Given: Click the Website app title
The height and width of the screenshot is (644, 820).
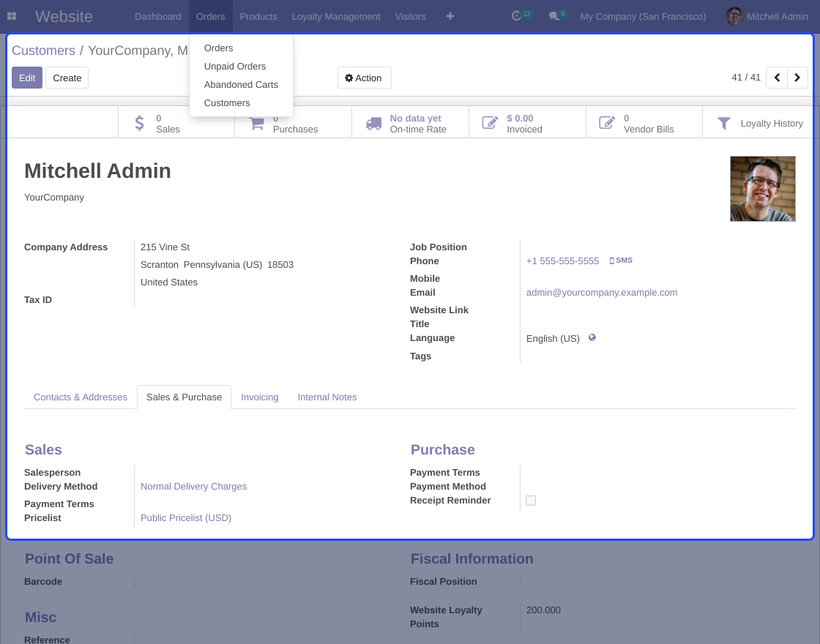Looking at the screenshot, I should click(64, 16).
